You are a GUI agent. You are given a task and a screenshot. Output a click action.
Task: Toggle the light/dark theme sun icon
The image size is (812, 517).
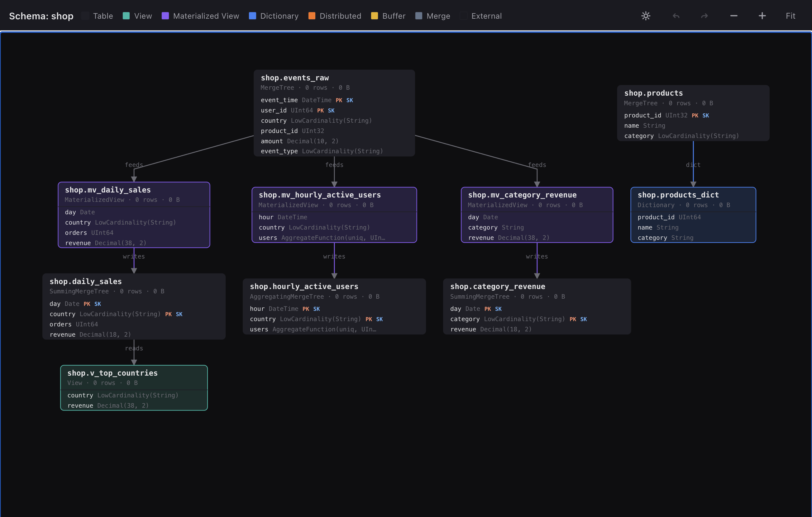[x=646, y=16]
